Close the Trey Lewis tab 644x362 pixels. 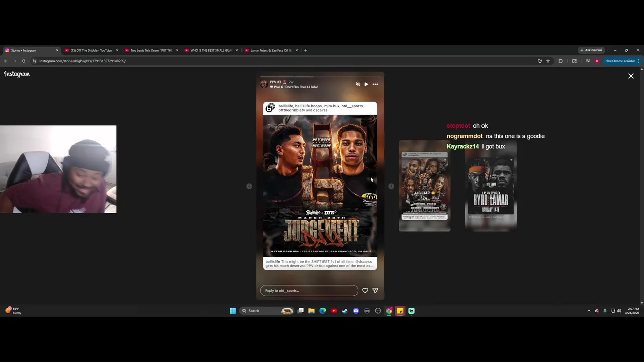click(x=177, y=50)
